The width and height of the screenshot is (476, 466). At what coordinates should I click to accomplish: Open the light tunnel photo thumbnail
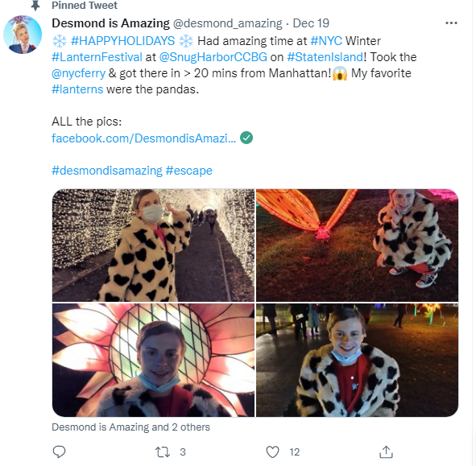(153, 245)
